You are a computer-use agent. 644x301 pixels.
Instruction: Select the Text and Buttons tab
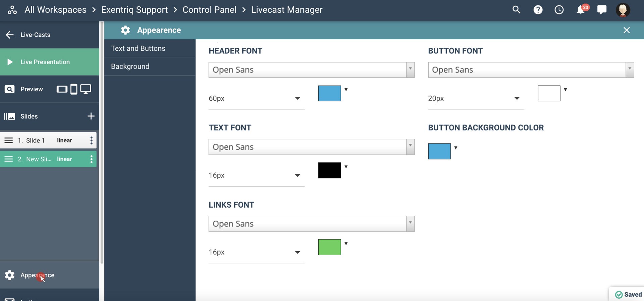point(138,48)
